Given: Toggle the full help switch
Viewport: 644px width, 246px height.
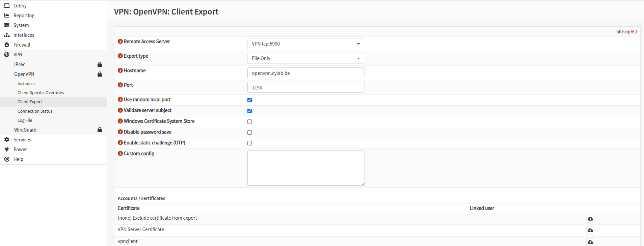Looking at the screenshot, I should tap(634, 32).
